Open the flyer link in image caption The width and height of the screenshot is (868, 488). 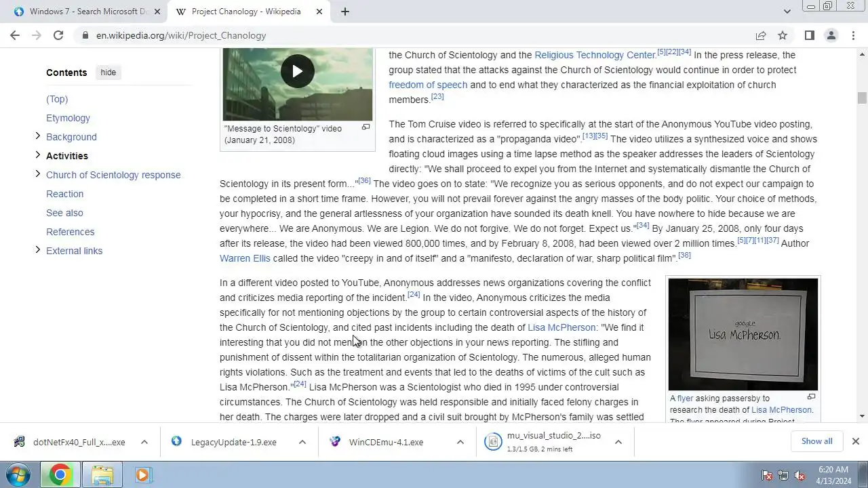[685, 399]
